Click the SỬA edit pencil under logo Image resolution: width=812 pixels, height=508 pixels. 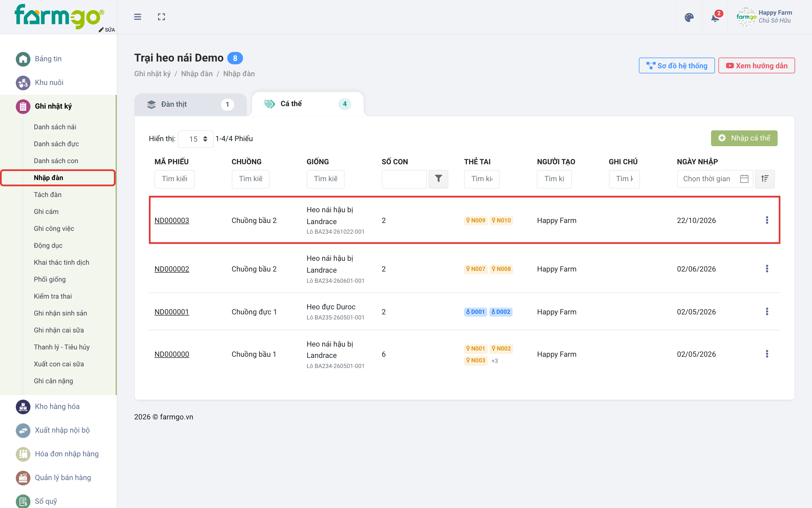pyautogui.click(x=107, y=30)
